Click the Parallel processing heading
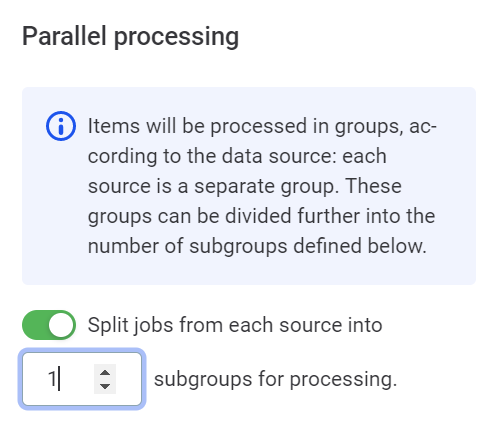 (x=130, y=36)
